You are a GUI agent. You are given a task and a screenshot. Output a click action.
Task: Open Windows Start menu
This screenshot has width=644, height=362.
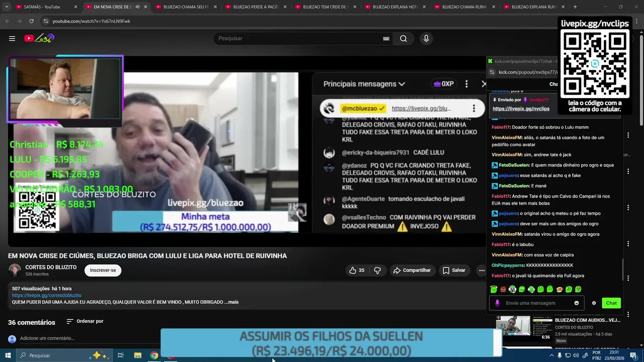pos(8,355)
